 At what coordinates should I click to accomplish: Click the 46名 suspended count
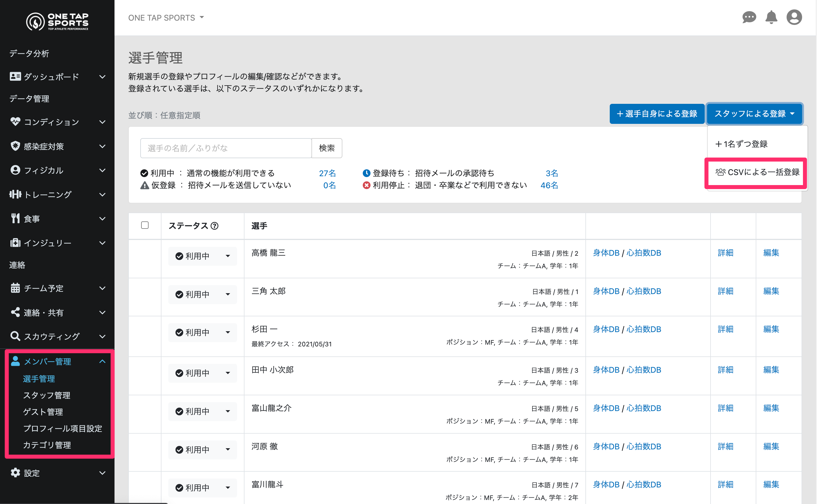pos(549,185)
